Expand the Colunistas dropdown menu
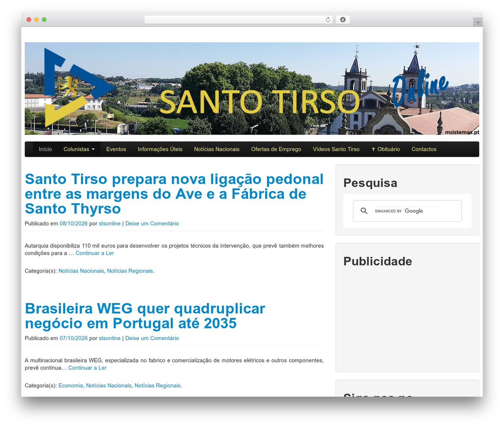This screenshot has height=427, width=504. point(79,149)
